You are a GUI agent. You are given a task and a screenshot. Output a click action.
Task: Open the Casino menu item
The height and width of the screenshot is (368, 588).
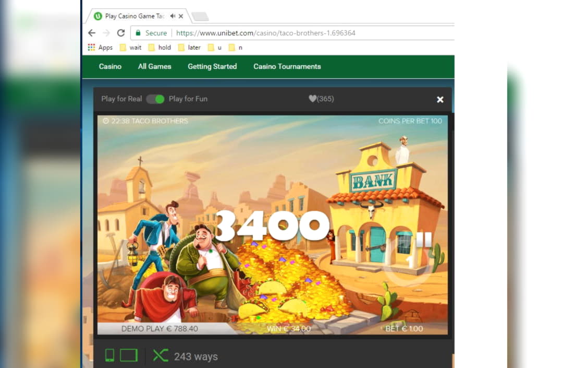(111, 66)
